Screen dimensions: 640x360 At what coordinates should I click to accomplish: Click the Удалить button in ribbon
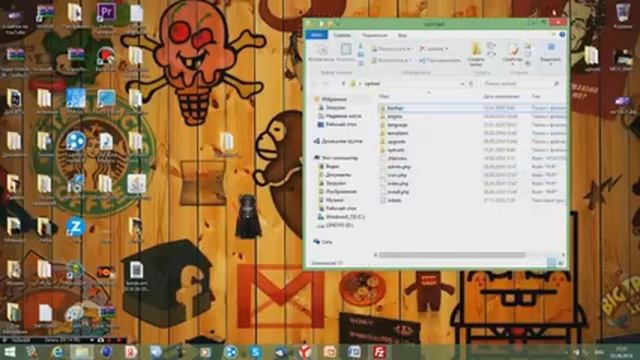[434, 49]
